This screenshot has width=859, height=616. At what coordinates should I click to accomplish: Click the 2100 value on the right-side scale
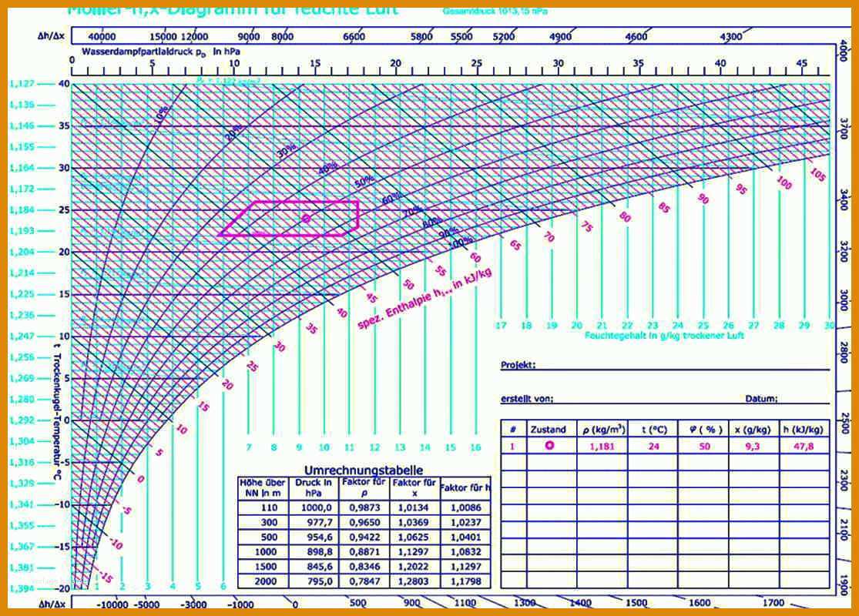coord(844,529)
